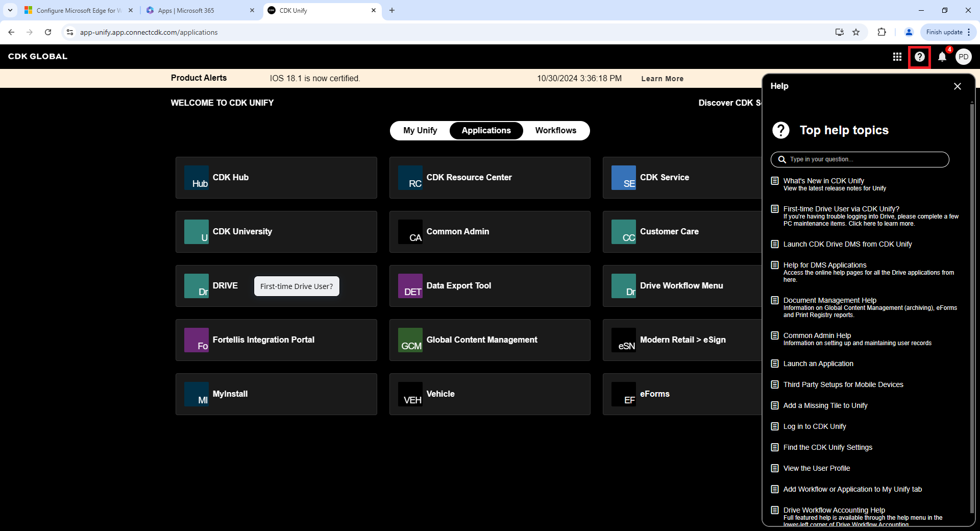The image size is (980, 531).
Task: Click the document icon beside Log in to CDK Unify
Action: [775, 426]
